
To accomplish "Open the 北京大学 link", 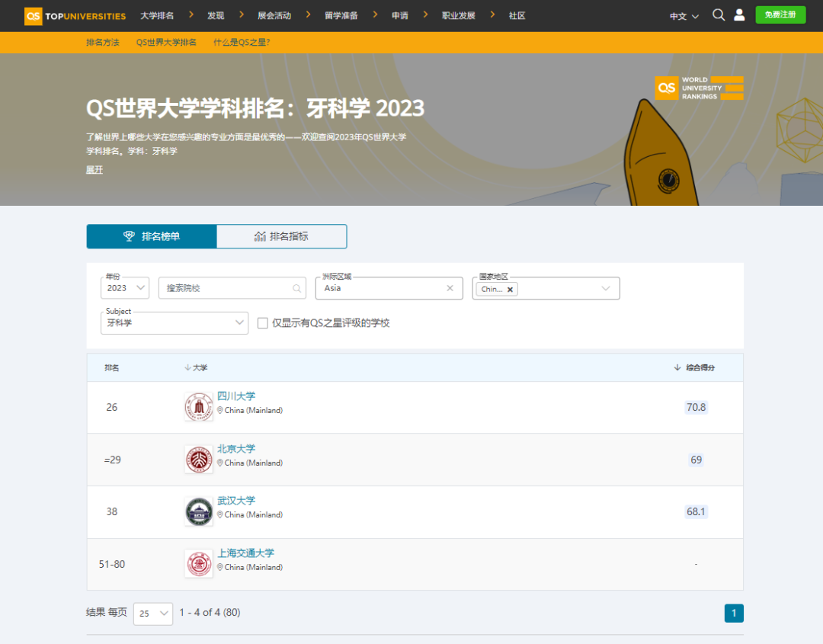I will tap(236, 449).
